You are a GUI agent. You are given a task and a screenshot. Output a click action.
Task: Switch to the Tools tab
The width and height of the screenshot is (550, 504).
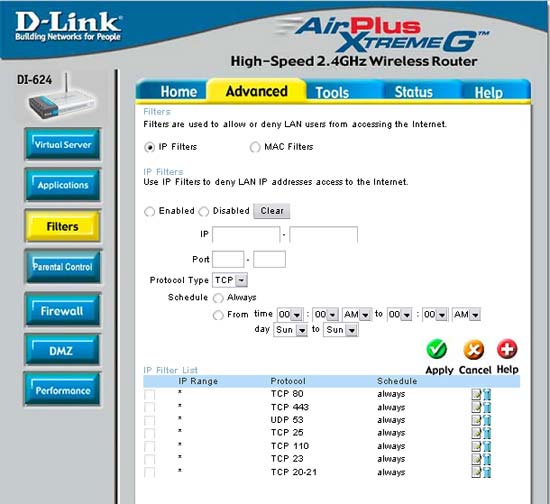tap(332, 92)
